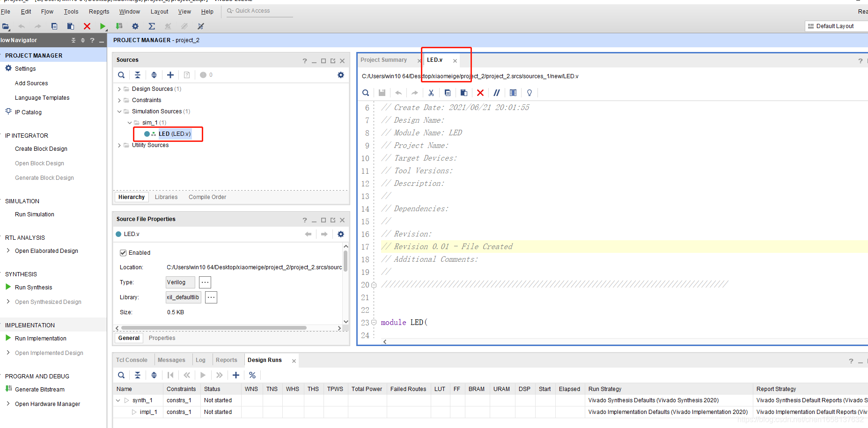Switch to Compile Order tab

tap(207, 197)
